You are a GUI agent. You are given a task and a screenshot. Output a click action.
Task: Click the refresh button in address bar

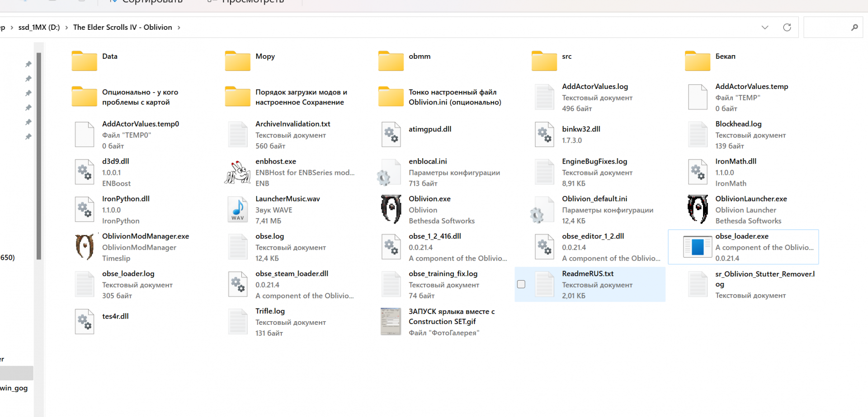(x=787, y=28)
